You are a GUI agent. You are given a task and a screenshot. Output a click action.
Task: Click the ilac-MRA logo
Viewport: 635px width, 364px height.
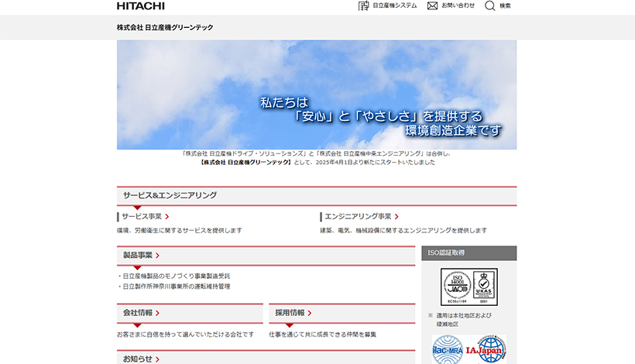point(447,349)
